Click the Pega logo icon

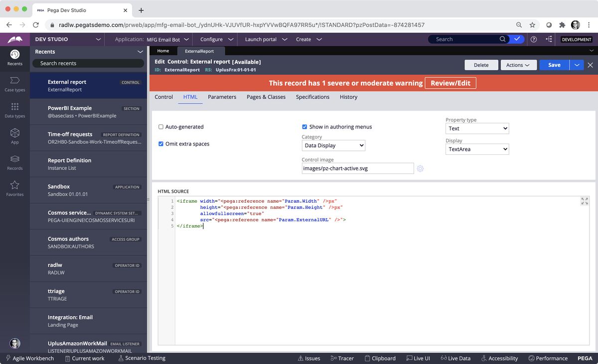(x=14, y=39)
